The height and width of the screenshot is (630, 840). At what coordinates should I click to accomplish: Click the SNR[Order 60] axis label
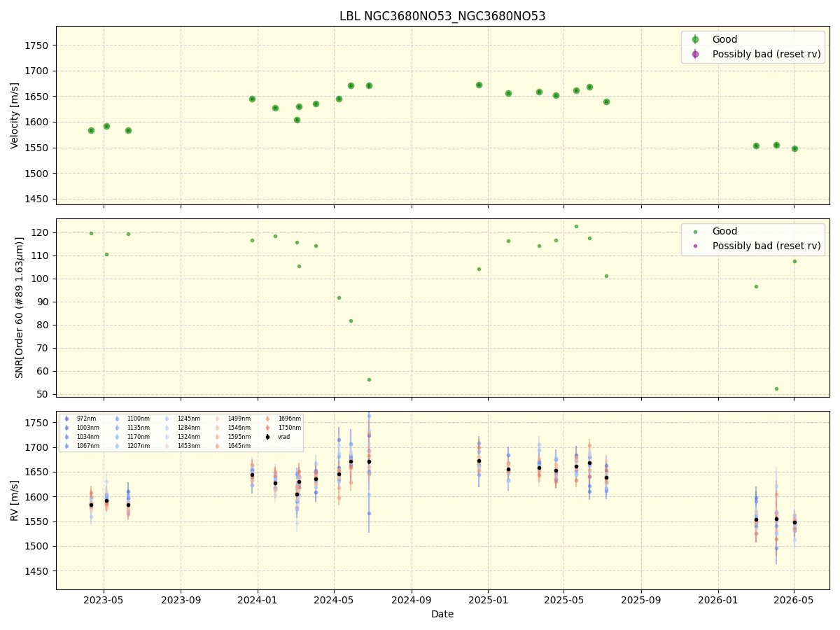click(x=20, y=307)
